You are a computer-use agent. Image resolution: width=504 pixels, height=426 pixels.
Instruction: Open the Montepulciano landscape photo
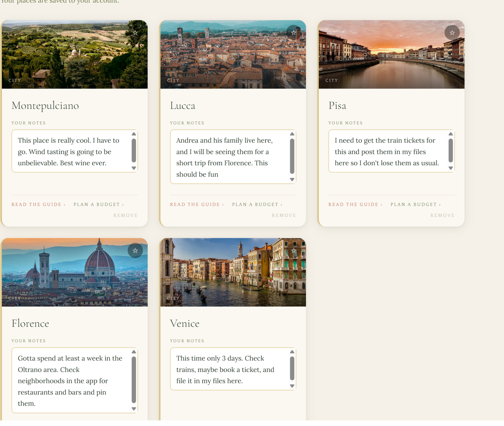75,54
